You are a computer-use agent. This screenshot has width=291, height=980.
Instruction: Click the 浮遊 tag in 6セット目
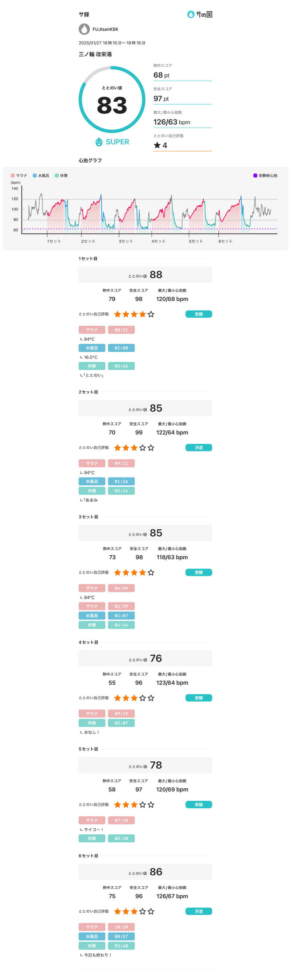coord(199,911)
